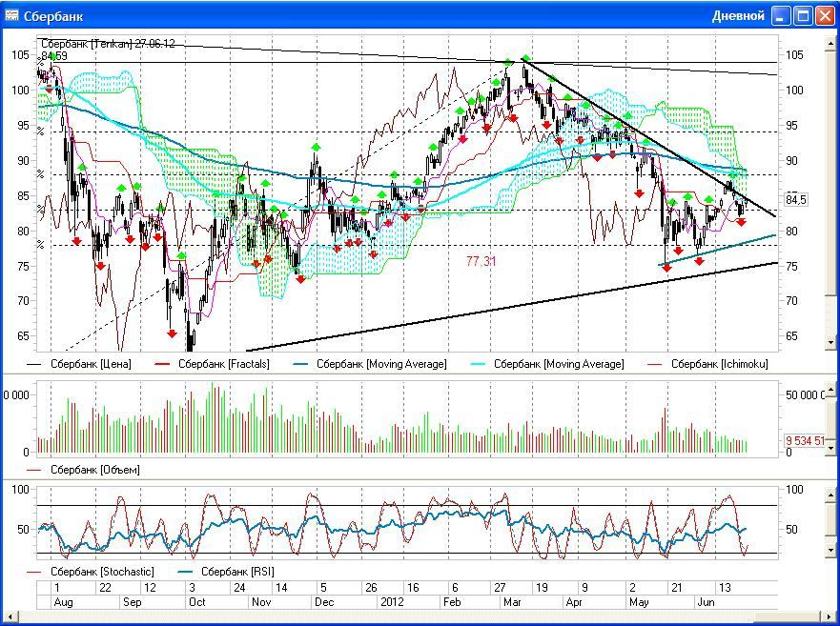Click the 77,31 price label on chart
Screen dimensions: 840x626
coord(481,261)
